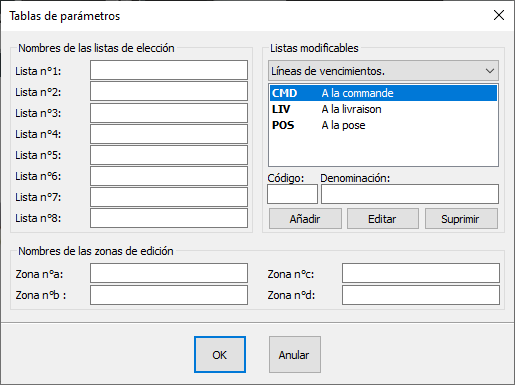515x385 pixels.
Task: Select the Lista n°8 input field
Action: [x=169, y=218]
